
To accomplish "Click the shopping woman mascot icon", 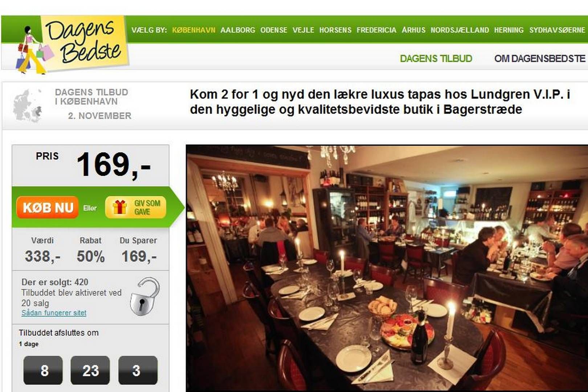I will click(32, 49).
